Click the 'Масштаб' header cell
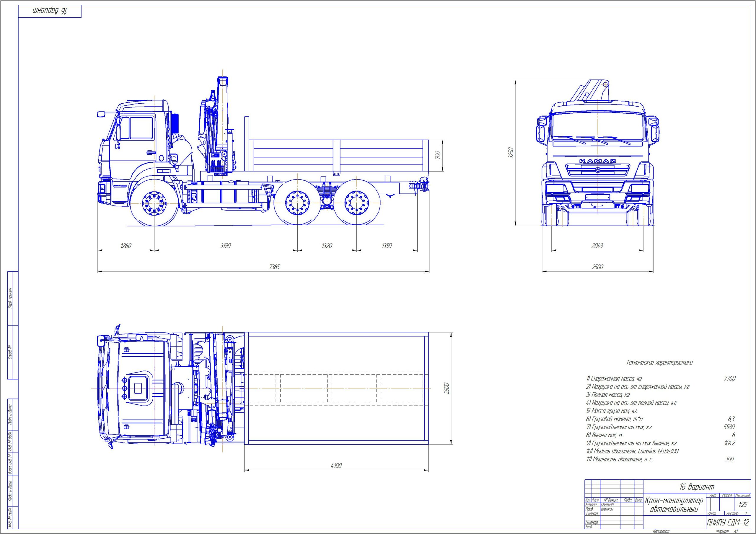Image resolution: width=756 pixels, height=534 pixels. 742,496
